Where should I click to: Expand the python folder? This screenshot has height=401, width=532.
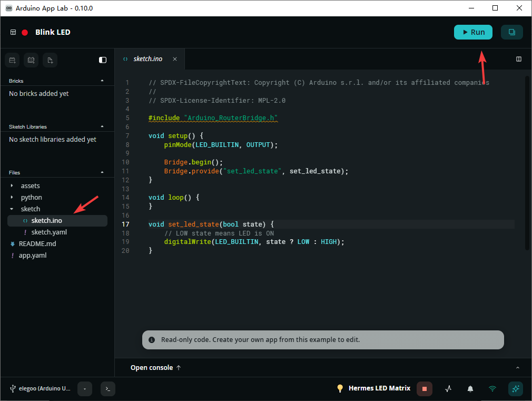pos(12,197)
